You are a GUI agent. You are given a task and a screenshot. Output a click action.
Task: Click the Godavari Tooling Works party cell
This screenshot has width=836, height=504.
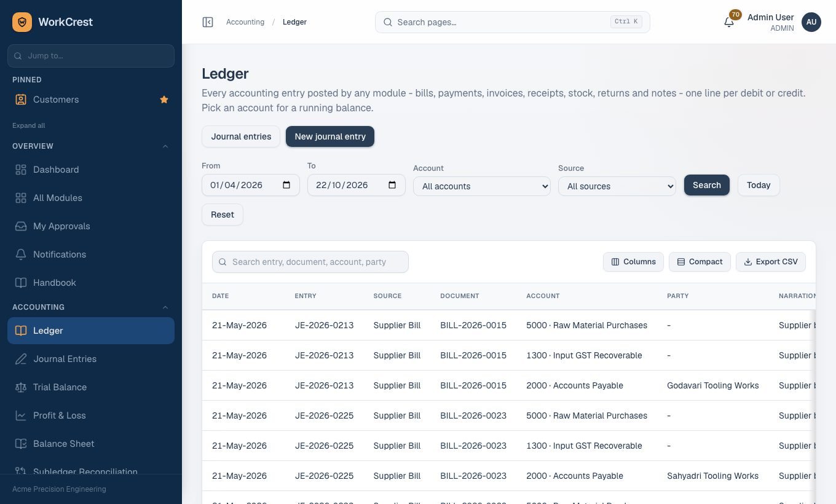(713, 385)
